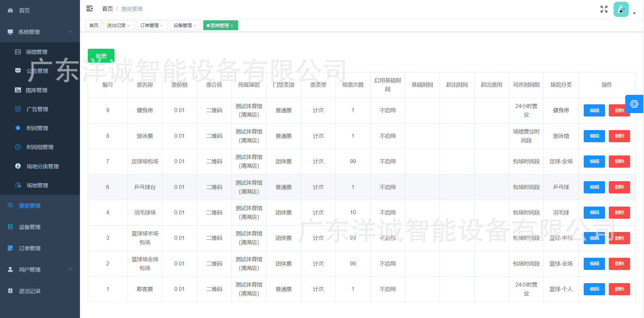Select the 时间管理 clock icon
The width and height of the screenshot is (644, 318).
[x=18, y=128]
